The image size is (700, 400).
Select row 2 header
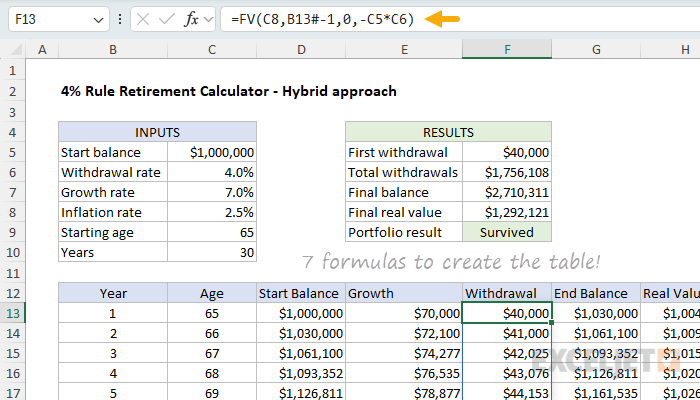[12, 92]
